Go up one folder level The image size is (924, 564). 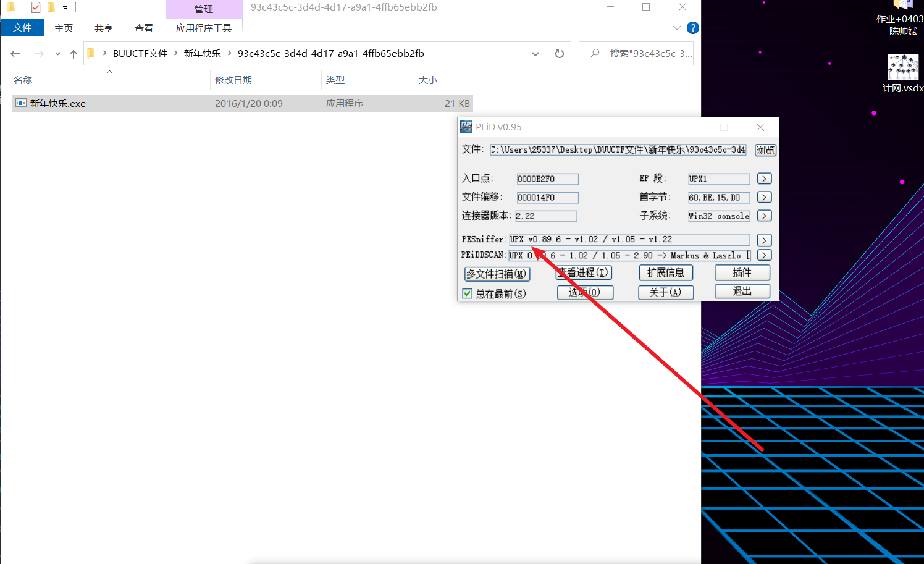[x=73, y=54]
